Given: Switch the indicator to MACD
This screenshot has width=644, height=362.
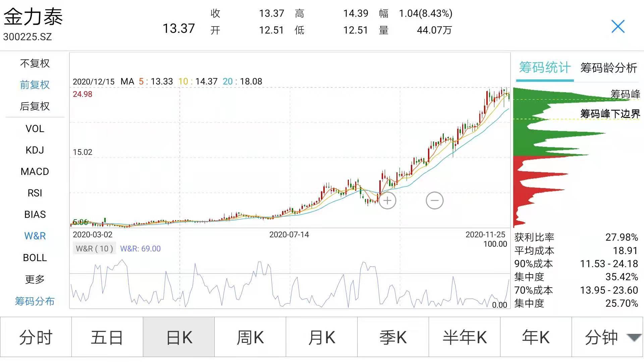Looking at the screenshot, I should click(35, 172).
